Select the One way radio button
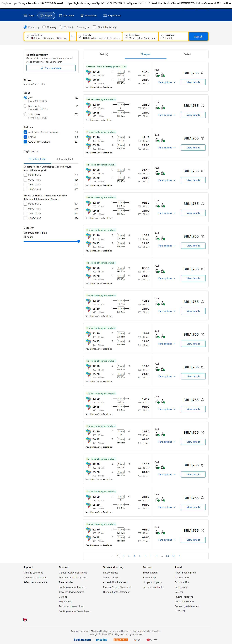 44,27
